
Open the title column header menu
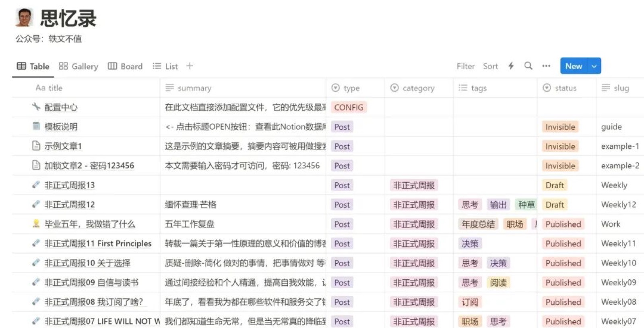coord(86,88)
